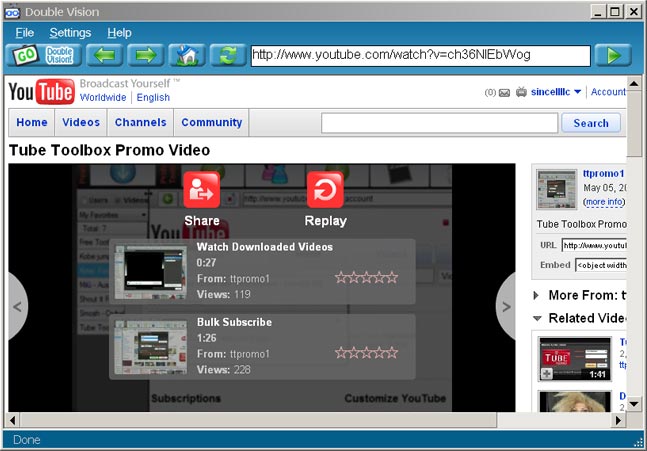Open the sincellllc account dropdown arrow
The width and height of the screenshot is (647, 451).
pos(578,92)
